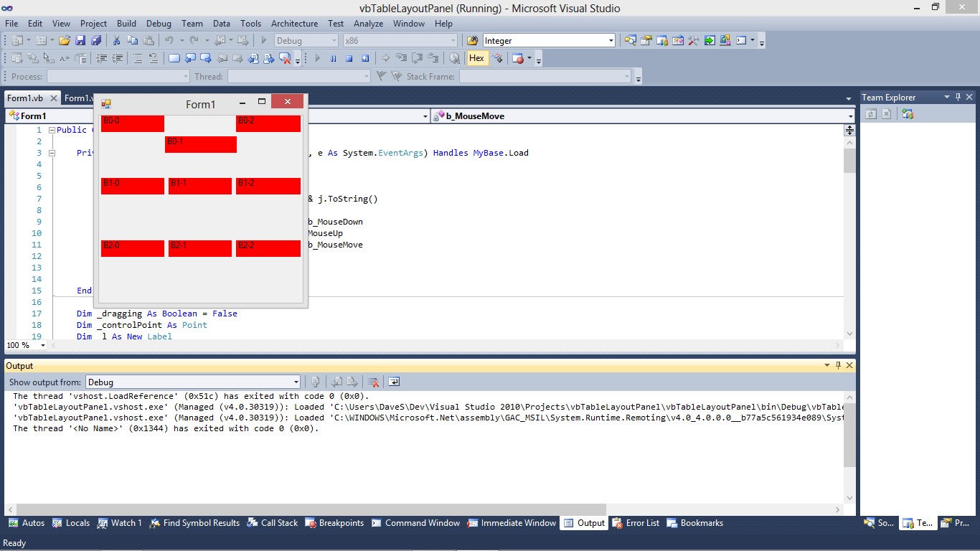Screen dimensions: 980x551
Task: Collapse the Public Class code region
Action: 52,130
